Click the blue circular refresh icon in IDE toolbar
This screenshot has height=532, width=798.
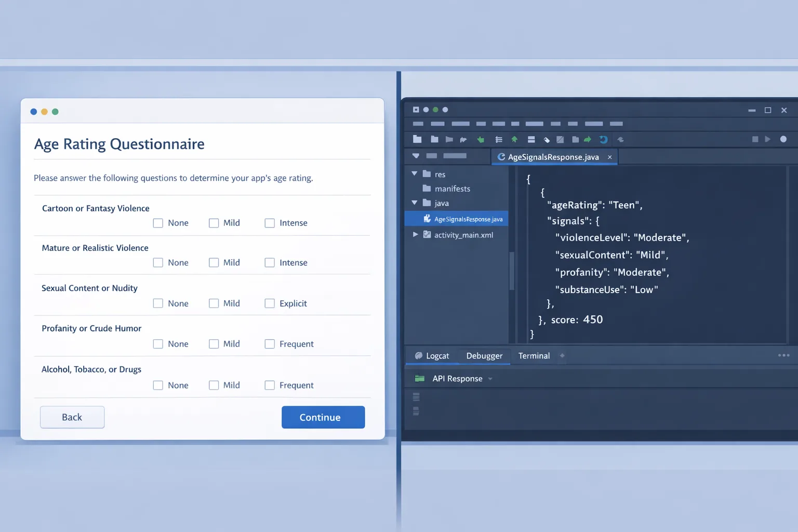[x=603, y=139]
